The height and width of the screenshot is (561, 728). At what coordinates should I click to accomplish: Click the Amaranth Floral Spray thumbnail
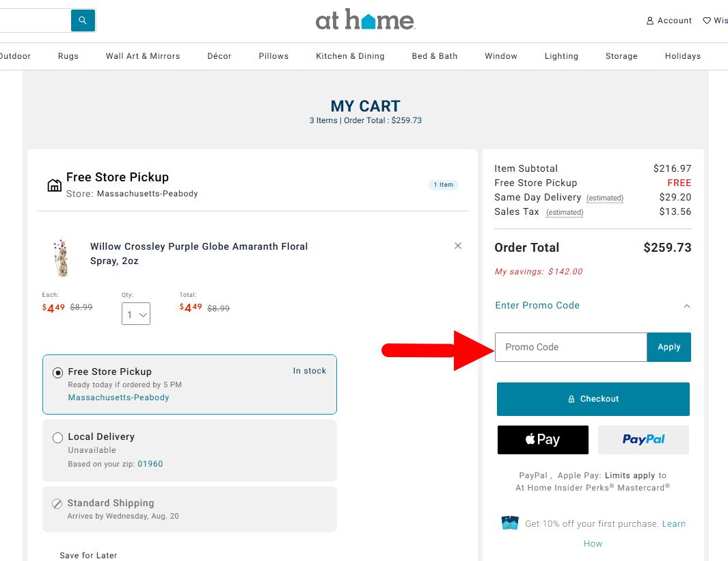click(62, 257)
